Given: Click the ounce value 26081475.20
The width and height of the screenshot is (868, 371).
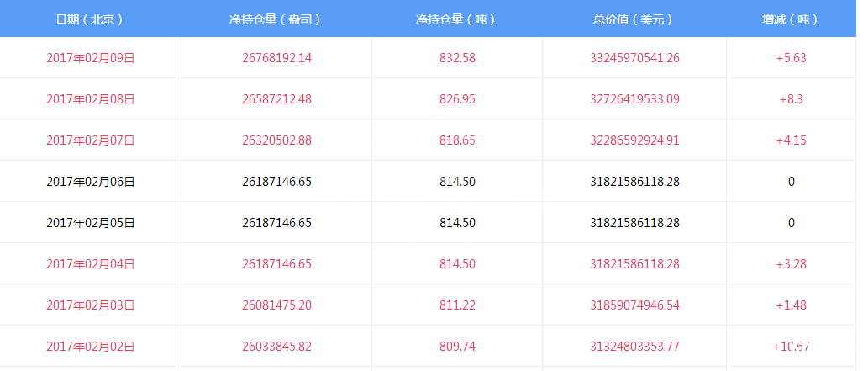Looking at the screenshot, I should tap(276, 305).
